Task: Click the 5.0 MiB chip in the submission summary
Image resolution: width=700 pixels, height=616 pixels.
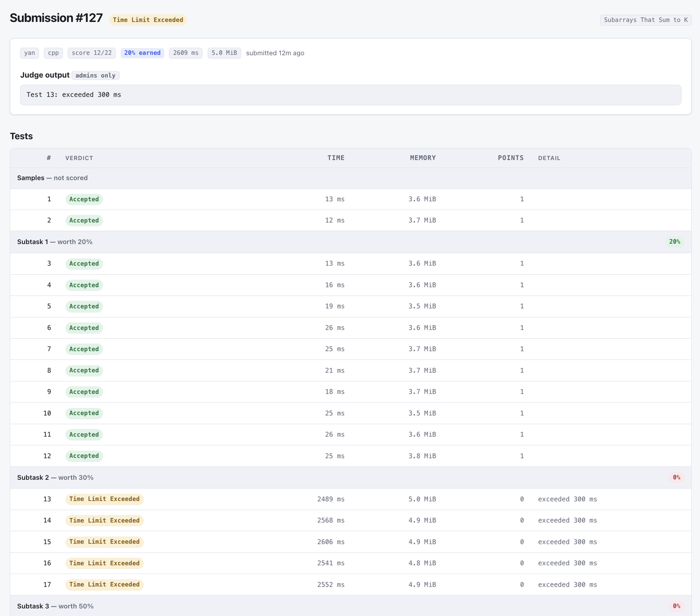Action: (x=224, y=53)
